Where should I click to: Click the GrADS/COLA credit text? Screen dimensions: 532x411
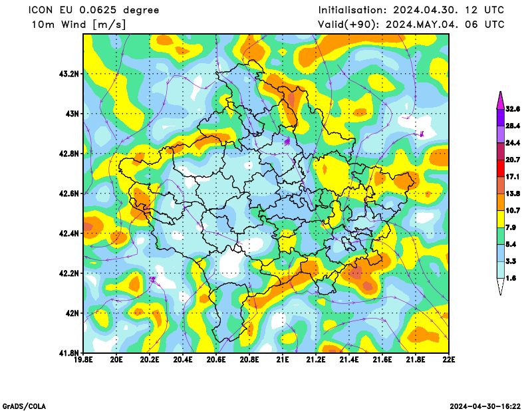tap(24, 406)
